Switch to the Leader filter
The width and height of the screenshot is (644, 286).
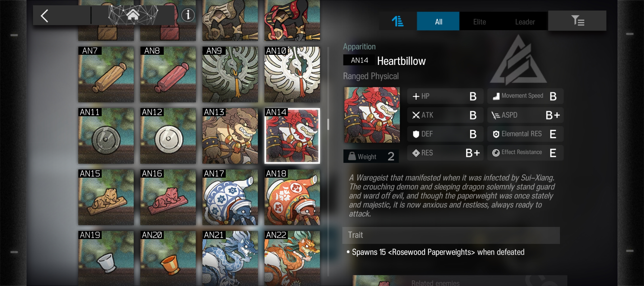(x=525, y=22)
